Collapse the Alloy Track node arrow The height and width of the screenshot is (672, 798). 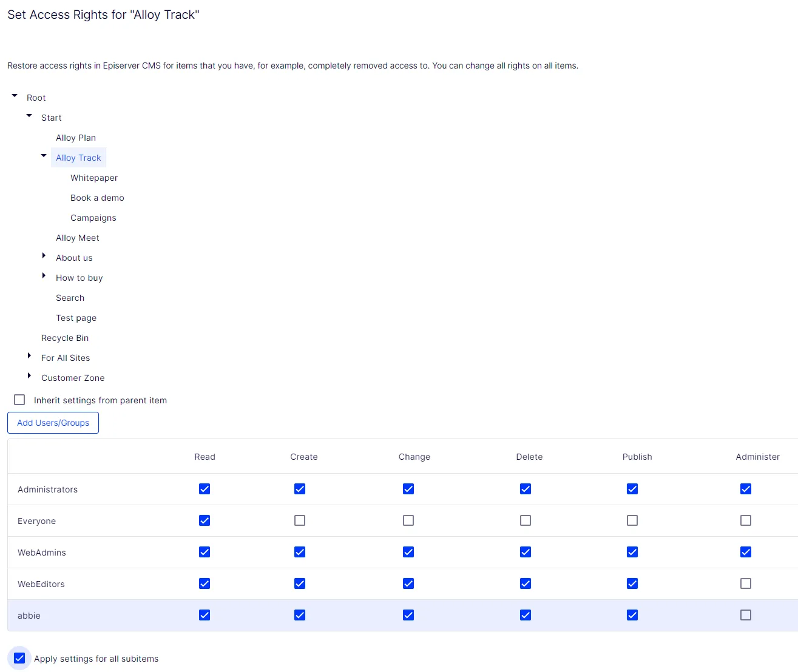pos(44,156)
